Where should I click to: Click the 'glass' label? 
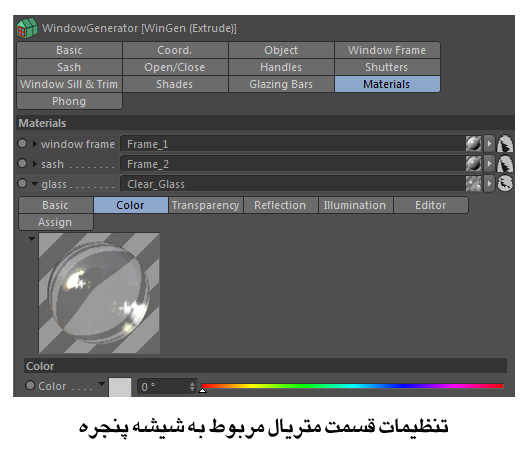point(54,184)
